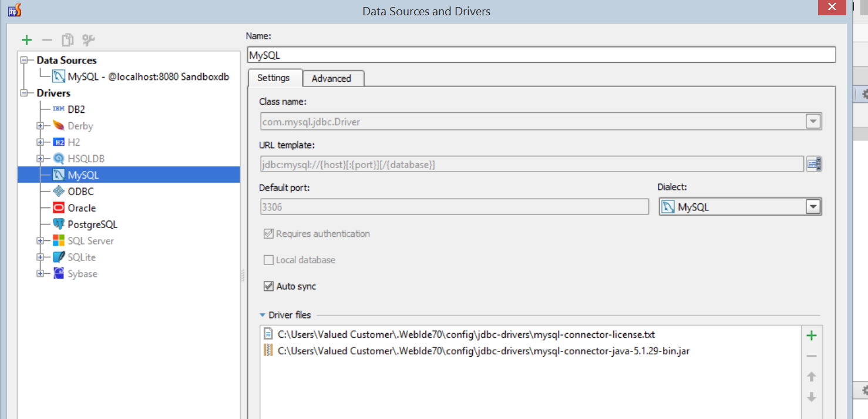868x419 pixels.
Task: Move driver file up arrow
Action: point(812,377)
